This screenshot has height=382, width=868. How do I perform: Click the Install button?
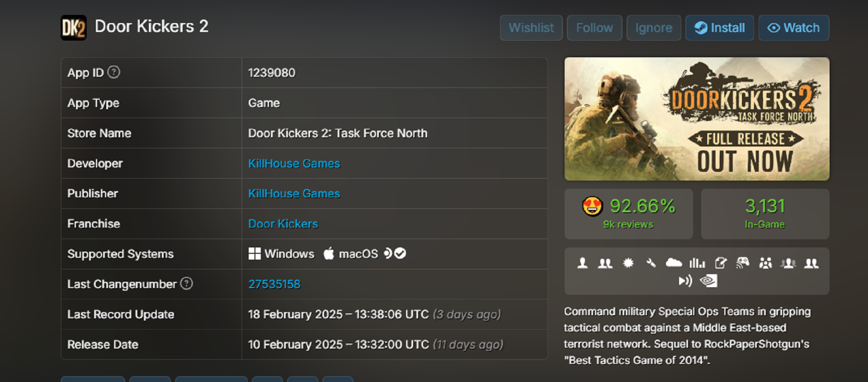(720, 28)
